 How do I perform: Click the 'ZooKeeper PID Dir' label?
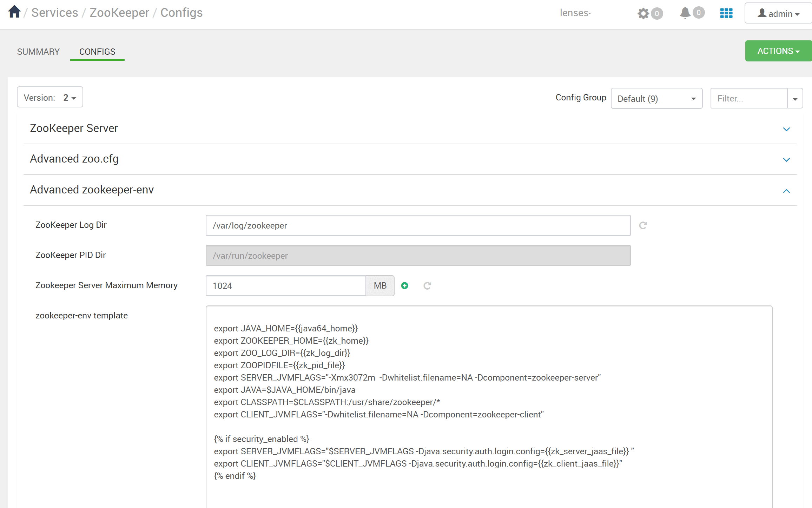pyautogui.click(x=71, y=255)
